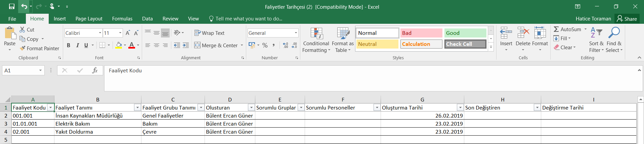Click the Share button
The image size is (644, 144).
(x=627, y=19)
